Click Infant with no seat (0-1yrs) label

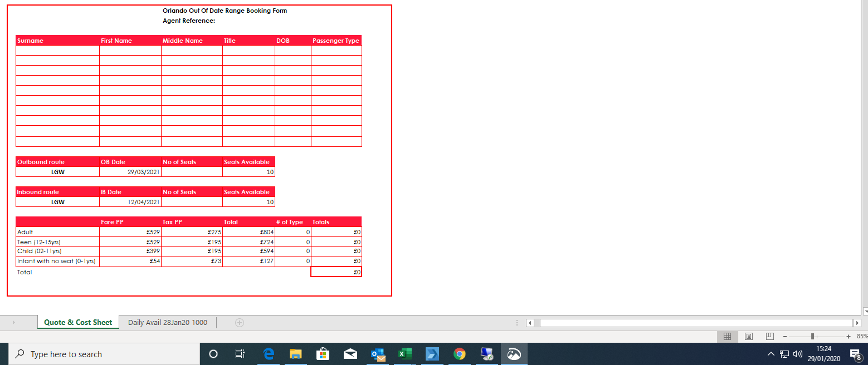coord(57,261)
